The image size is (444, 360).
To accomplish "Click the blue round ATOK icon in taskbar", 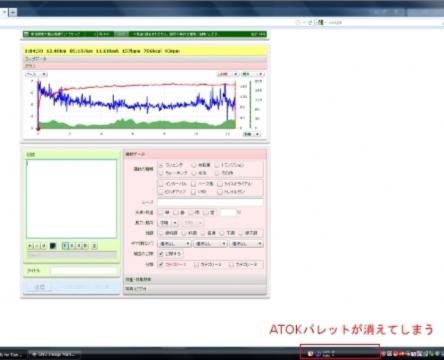I will pyautogui.click(x=318, y=354).
